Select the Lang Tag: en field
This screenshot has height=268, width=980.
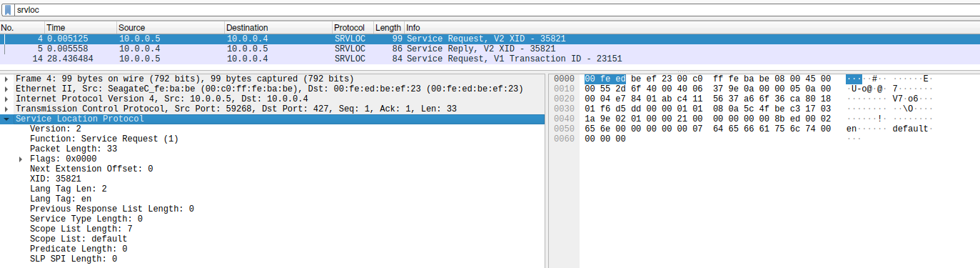click(x=61, y=199)
